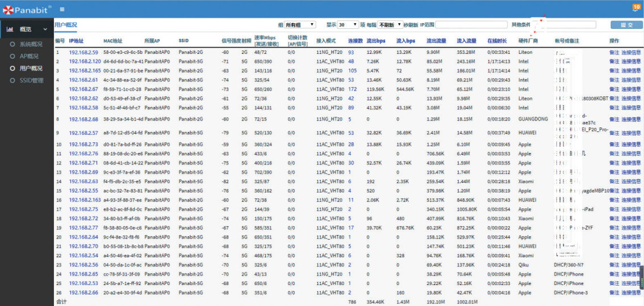
Task: Sort by 在线时长 column header
Action: tap(497, 41)
